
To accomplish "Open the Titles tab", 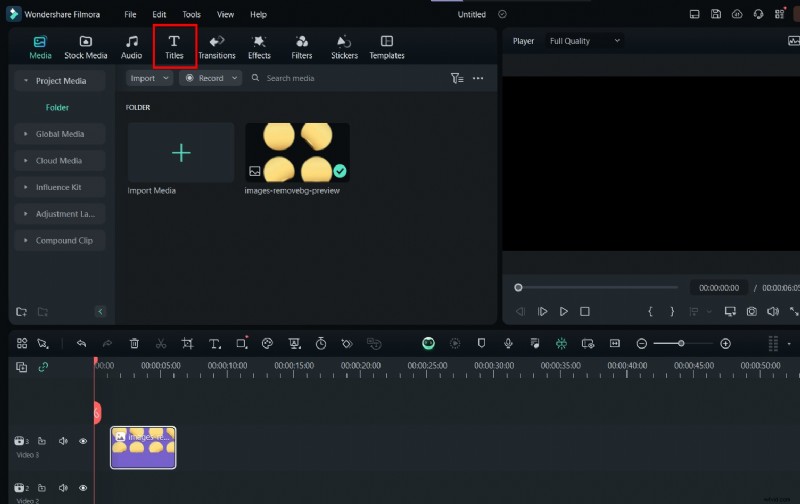I will tap(174, 46).
